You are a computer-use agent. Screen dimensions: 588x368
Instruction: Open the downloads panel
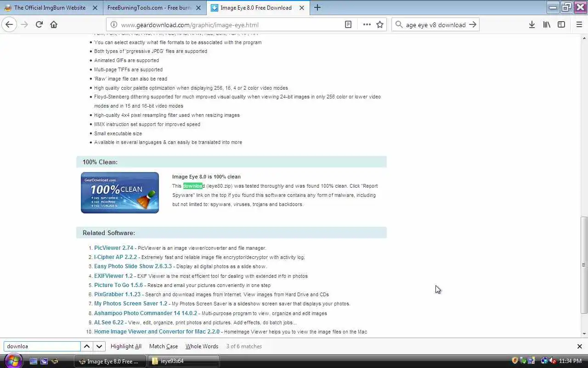pos(531,25)
